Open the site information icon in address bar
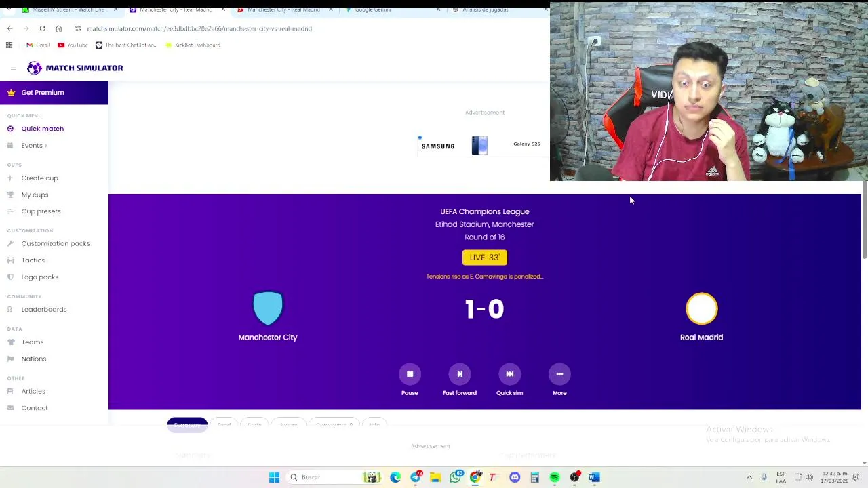868x488 pixels. point(77,28)
